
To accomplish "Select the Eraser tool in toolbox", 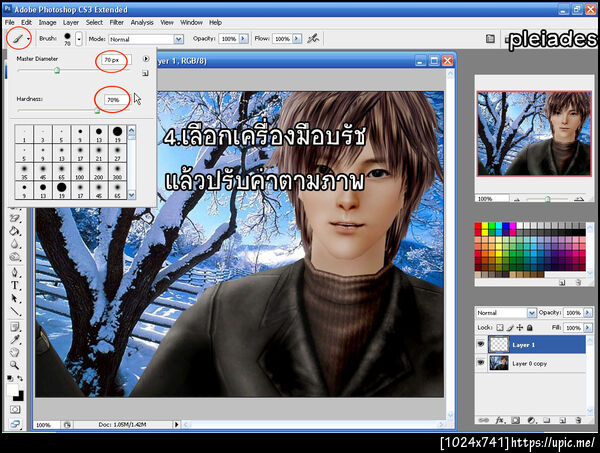I will coord(15,218).
